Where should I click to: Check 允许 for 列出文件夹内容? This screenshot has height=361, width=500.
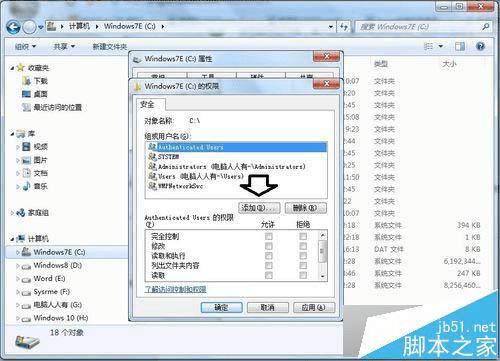pyautogui.click(x=269, y=265)
